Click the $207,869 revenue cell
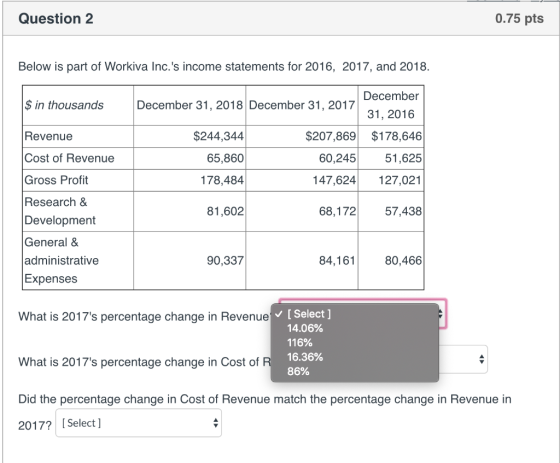 coord(302,136)
